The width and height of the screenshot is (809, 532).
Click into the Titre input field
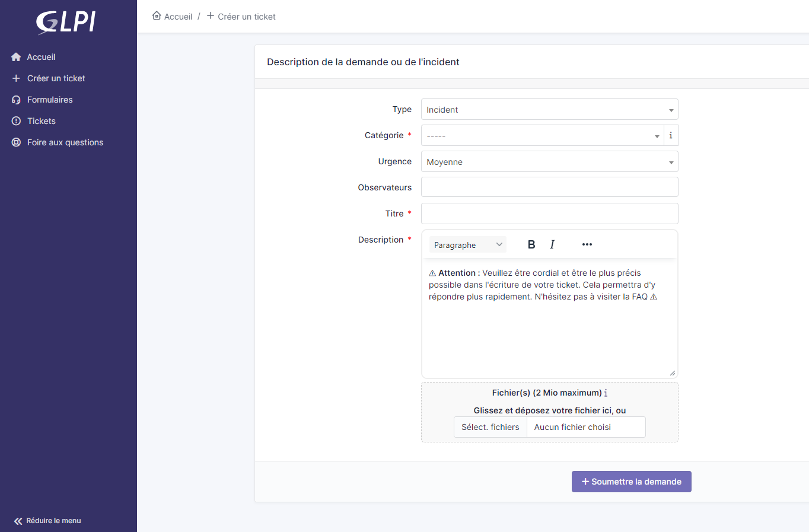coord(549,214)
